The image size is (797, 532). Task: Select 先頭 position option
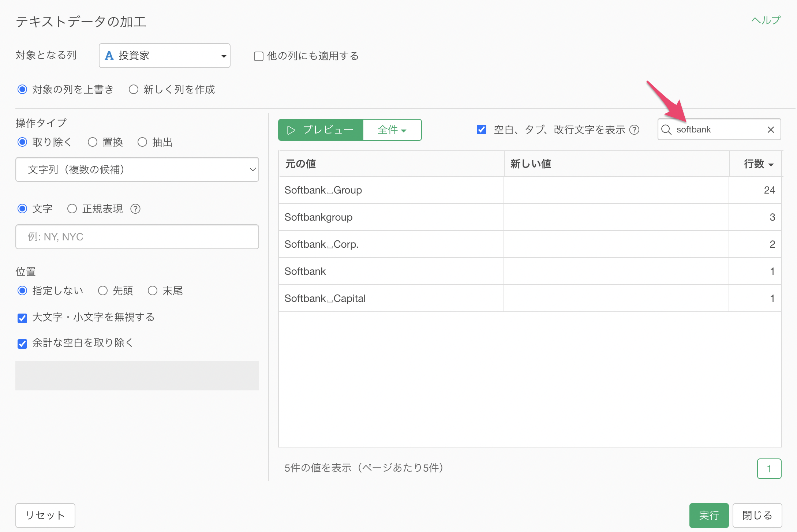click(103, 291)
